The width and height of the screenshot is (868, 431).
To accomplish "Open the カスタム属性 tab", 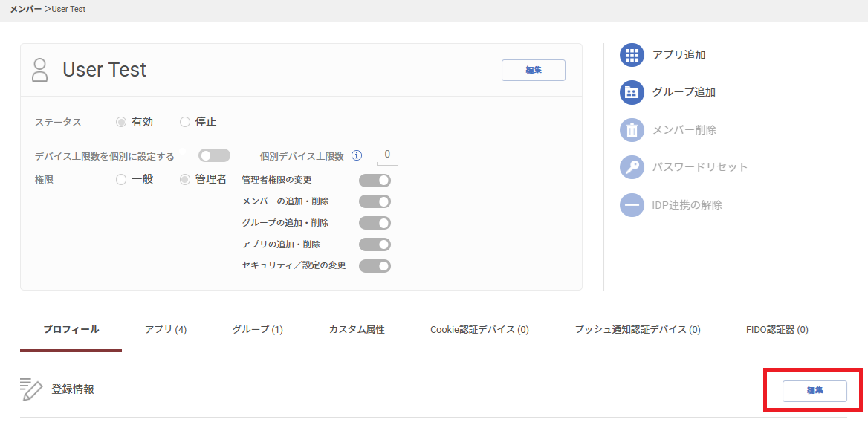I will tap(357, 330).
